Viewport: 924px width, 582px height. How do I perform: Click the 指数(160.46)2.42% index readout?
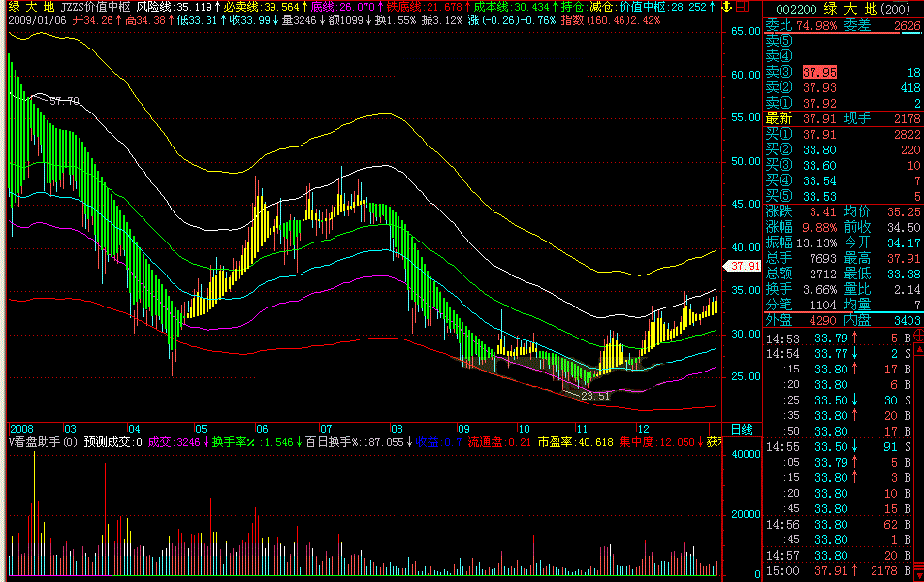click(x=611, y=20)
